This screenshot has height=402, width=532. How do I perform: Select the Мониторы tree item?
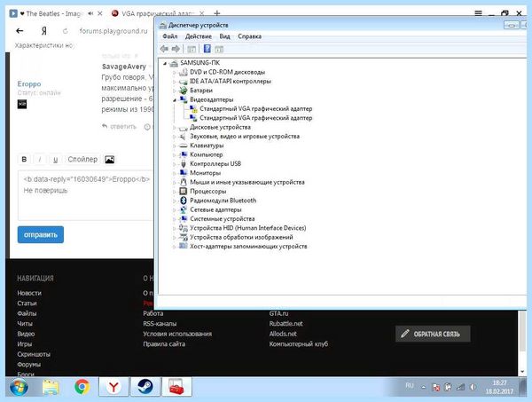click(206, 173)
